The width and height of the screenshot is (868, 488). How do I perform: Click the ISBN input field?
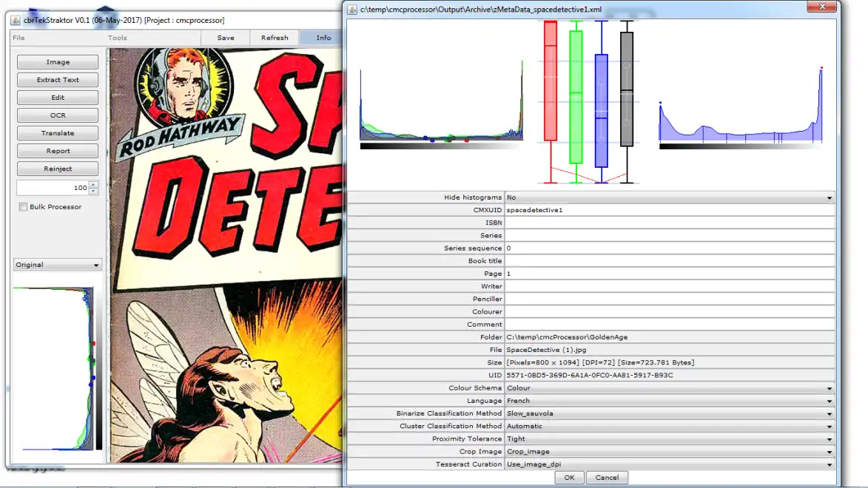[x=669, y=223]
